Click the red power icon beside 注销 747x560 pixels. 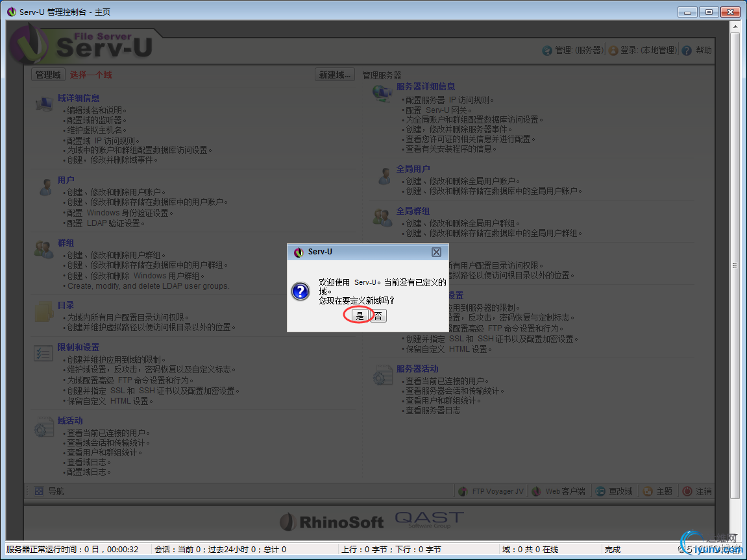[687, 491]
